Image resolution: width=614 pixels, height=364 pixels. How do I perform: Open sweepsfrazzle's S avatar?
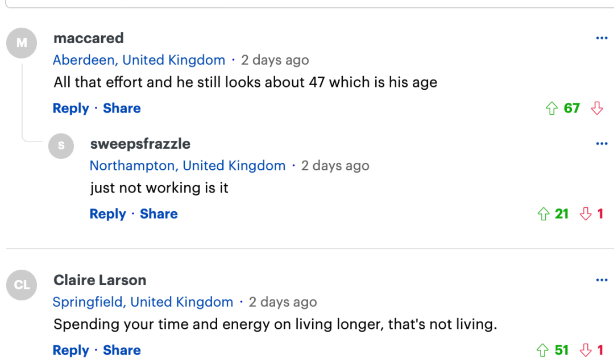[61, 146]
